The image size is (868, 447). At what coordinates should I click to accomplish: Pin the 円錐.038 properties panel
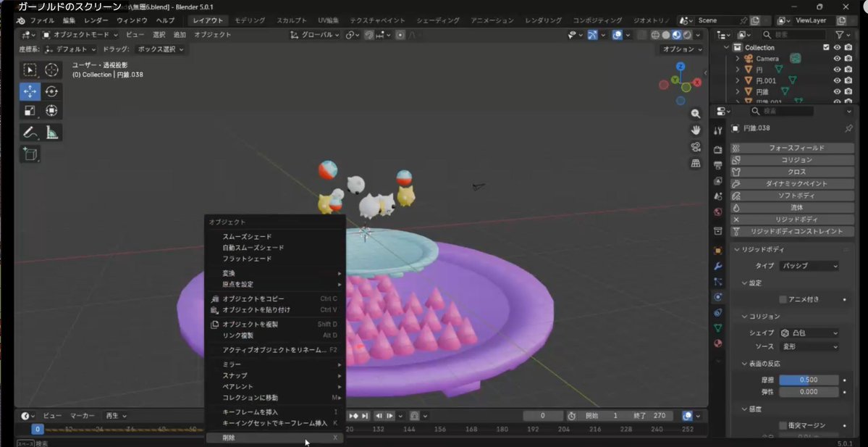[848, 128]
